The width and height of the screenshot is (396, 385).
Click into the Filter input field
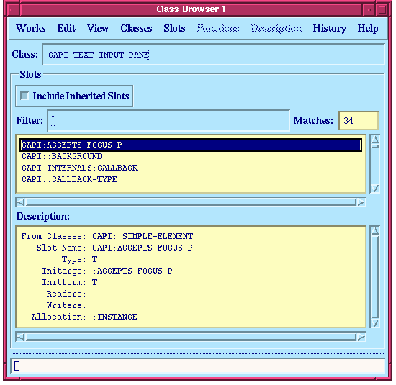click(168, 120)
